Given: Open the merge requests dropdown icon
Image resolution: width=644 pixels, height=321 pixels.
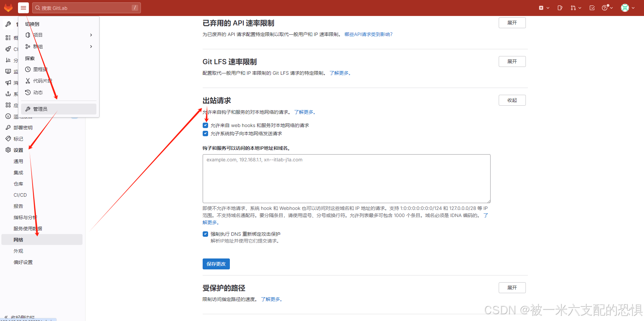Looking at the screenshot, I should click(576, 8).
